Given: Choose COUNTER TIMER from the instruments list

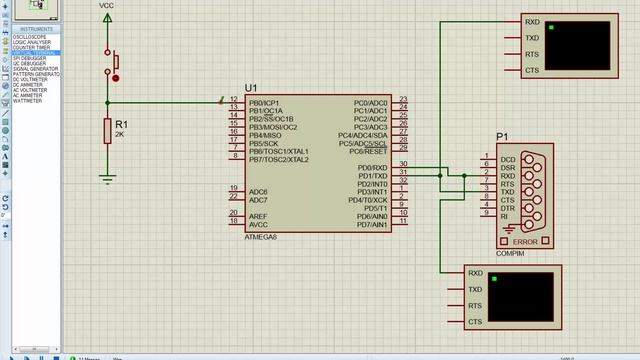Looking at the screenshot, I should [x=31, y=47].
